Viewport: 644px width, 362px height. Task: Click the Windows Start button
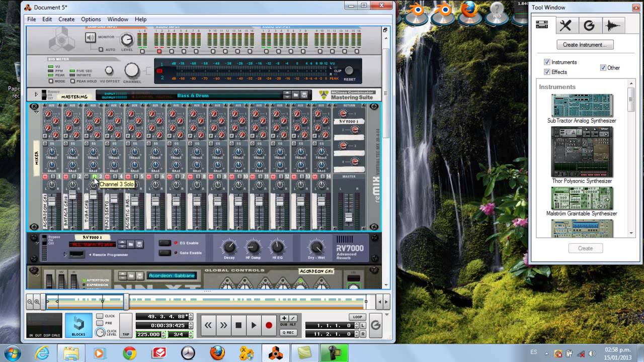pyautogui.click(x=12, y=352)
